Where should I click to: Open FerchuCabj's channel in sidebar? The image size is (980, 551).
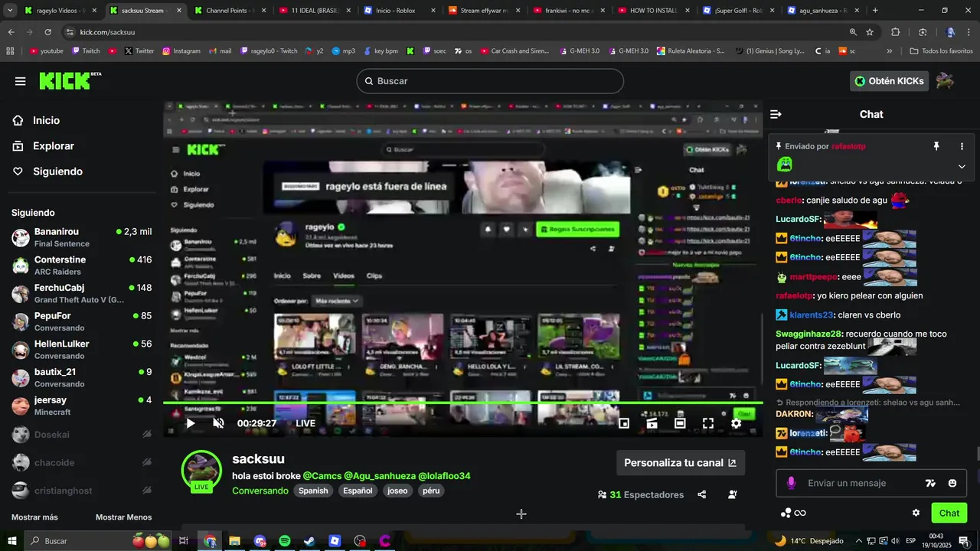81,294
